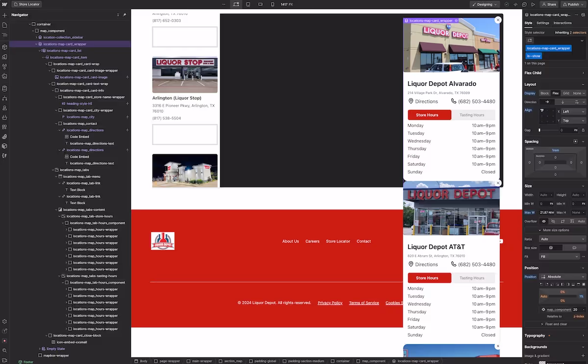
Task: Open the Assets image icon
Action: click(4, 76)
